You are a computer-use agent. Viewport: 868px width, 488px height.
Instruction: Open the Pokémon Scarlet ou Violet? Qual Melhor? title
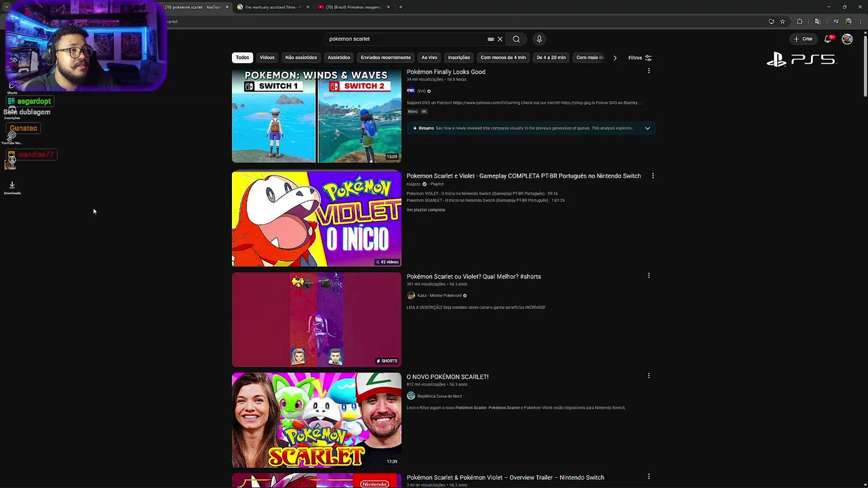(x=474, y=277)
